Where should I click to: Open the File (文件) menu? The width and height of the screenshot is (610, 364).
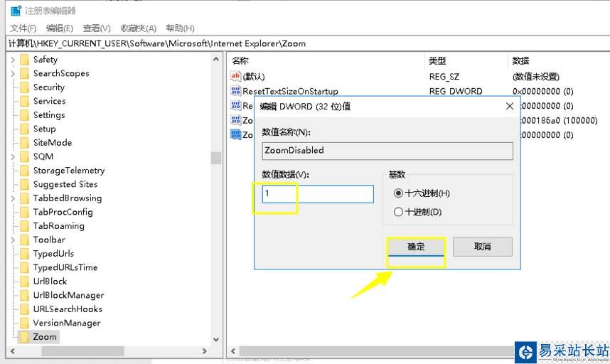point(23,28)
